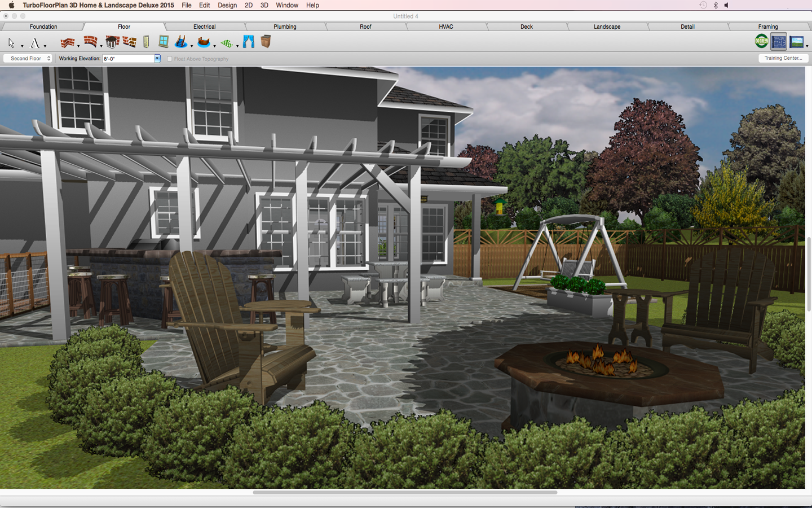
Task: Switch to the Framing tab
Action: tap(768, 27)
